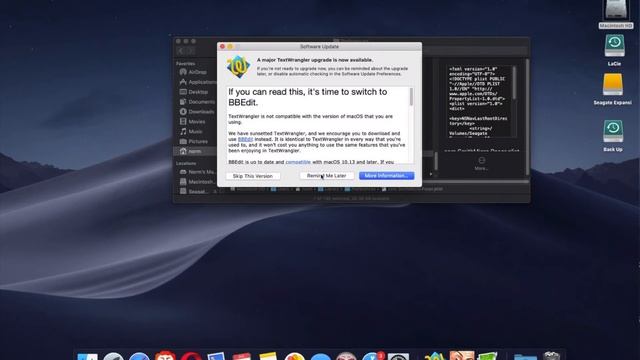
Task: Select Back Up drive on desktop
Action: 613,136
